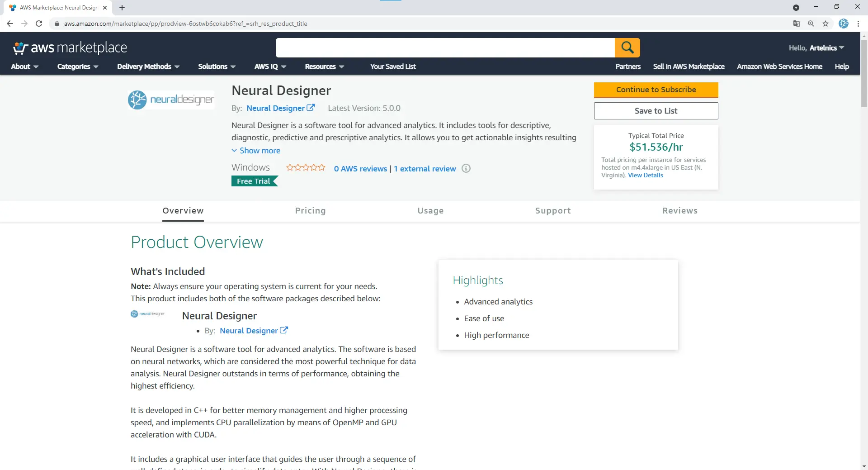Click the Neural Designer product logo

click(x=171, y=100)
